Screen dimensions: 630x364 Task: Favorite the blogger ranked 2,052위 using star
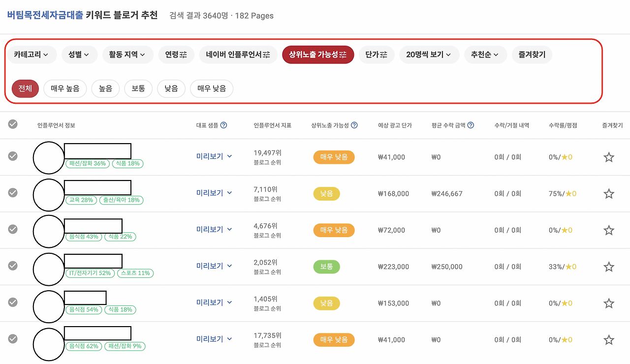click(608, 266)
